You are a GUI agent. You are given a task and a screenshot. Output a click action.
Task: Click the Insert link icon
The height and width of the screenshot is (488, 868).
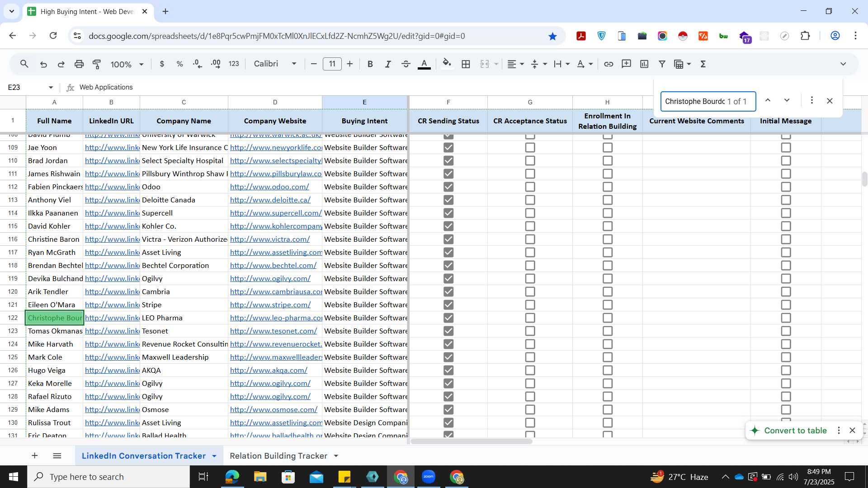point(609,64)
